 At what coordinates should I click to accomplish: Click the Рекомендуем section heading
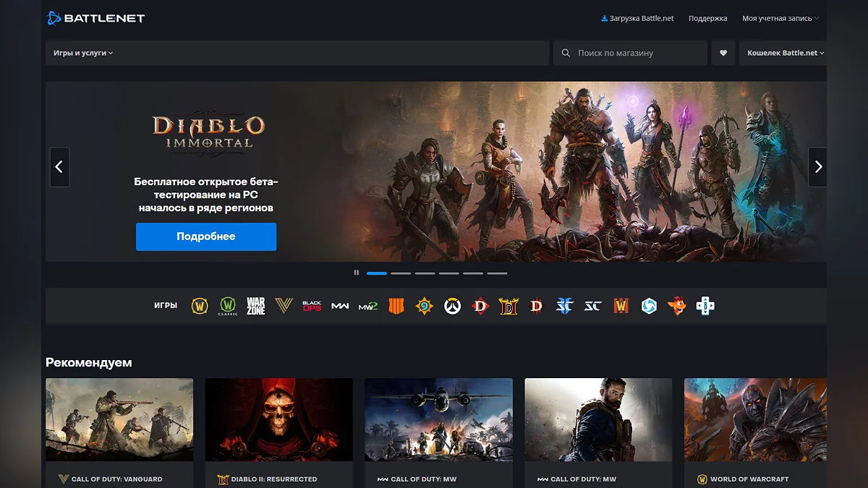tap(89, 362)
